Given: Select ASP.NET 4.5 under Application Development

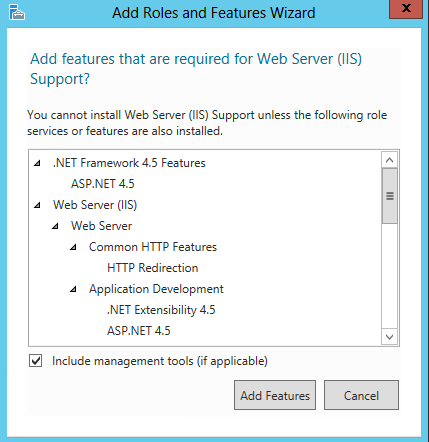Looking at the screenshot, I should (139, 331).
